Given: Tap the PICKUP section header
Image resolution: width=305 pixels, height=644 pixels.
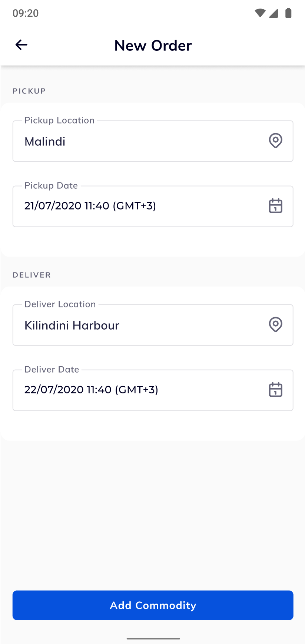Looking at the screenshot, I should point(29,91).
